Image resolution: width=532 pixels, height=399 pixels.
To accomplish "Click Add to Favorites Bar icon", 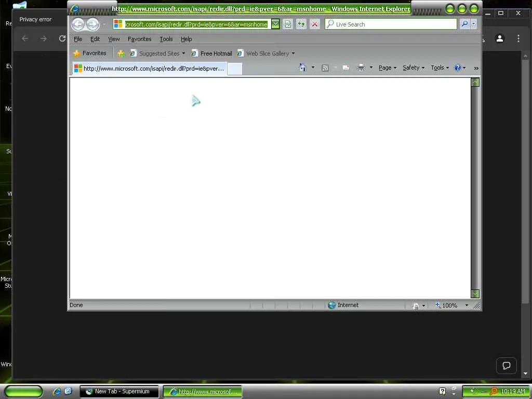I will tap(121, 54).
